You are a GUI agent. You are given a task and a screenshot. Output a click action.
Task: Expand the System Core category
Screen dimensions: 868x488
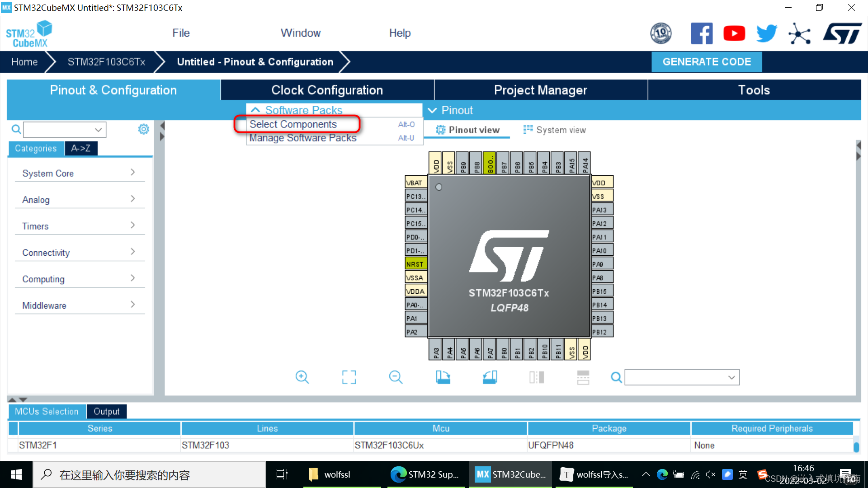(48, 173)
